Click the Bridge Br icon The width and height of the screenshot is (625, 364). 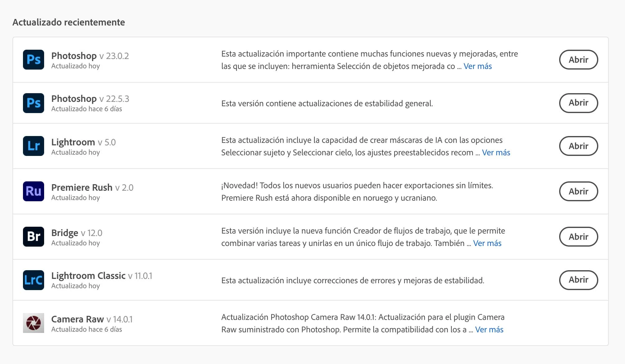(x=34, y=237)
